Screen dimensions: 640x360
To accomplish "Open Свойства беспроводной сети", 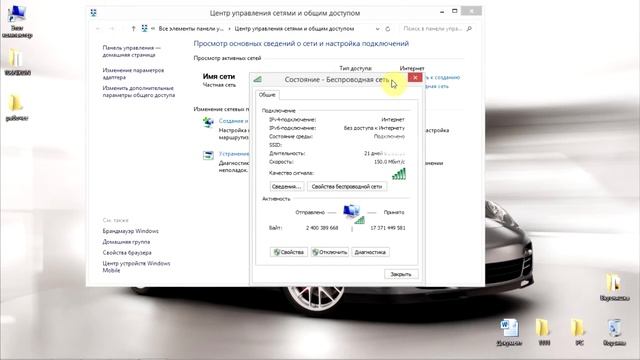I will click(347, 187).
